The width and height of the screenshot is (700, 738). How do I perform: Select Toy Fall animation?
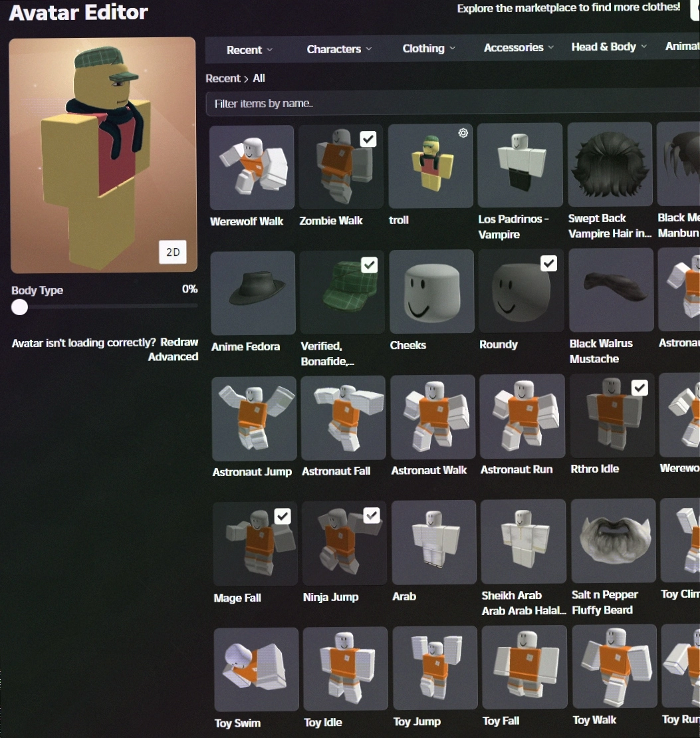coord(525,666)
